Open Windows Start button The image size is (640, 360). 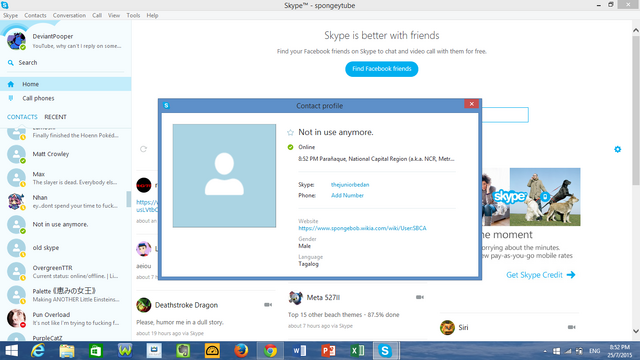(11, 351)
